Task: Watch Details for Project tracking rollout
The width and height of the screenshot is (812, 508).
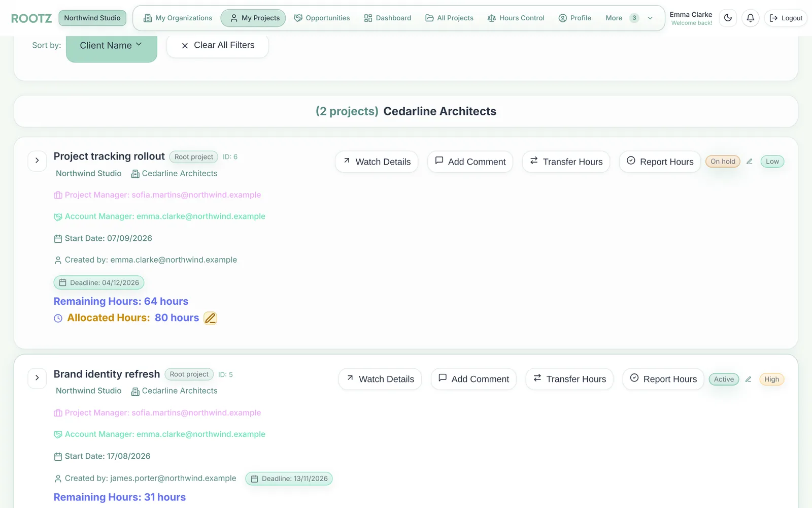Action: [x=377, y=162]
